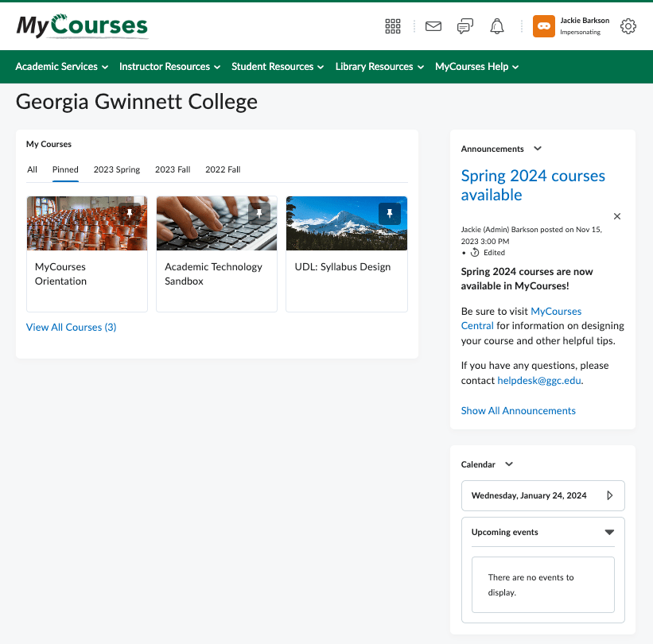
Task: Click the lecture hall course thumbnail
Action: [87, 223]
